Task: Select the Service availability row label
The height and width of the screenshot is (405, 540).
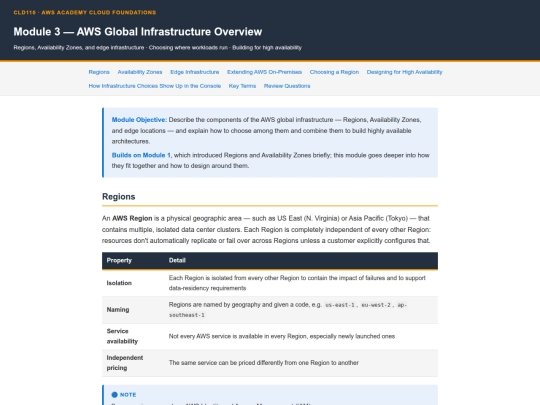Action: tap(122, 336)
